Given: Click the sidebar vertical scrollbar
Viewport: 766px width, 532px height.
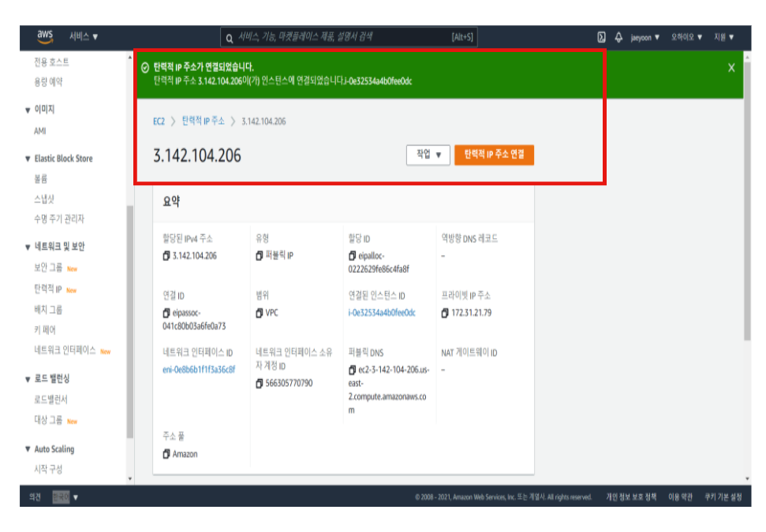Looking at the screenshot, I should click(x=130, y=322).
